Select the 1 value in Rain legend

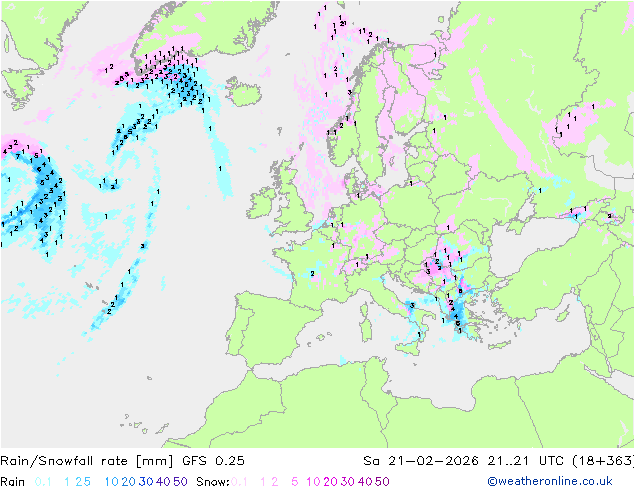coord(67,482)
